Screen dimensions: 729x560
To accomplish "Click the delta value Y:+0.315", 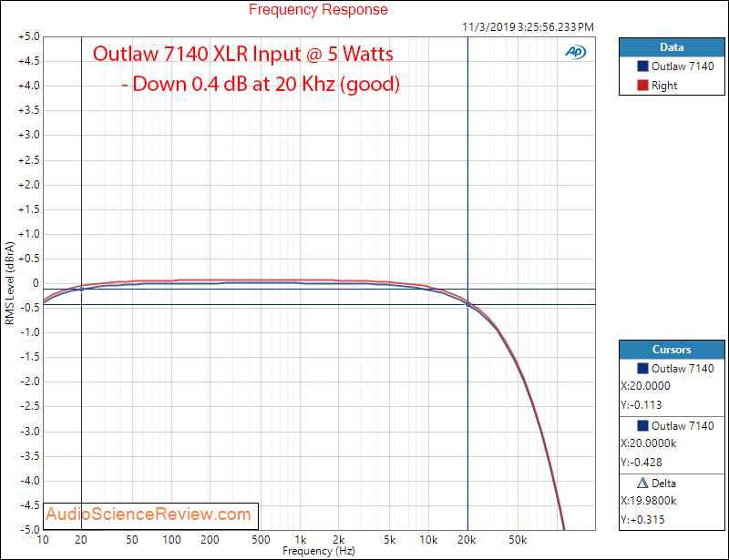I will [642, 520].
